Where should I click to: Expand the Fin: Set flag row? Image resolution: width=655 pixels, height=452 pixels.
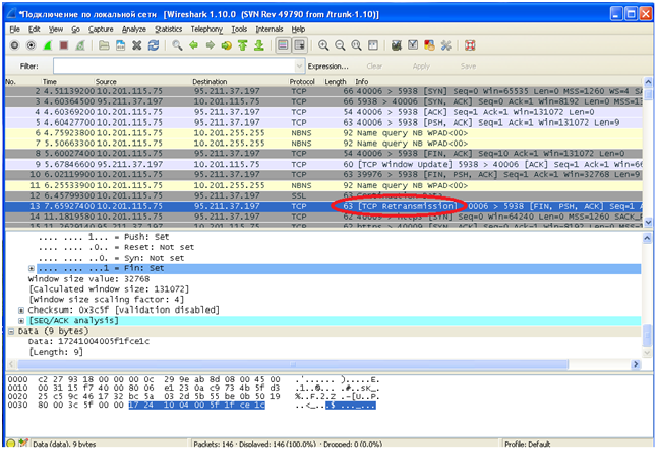pos(31,268)
